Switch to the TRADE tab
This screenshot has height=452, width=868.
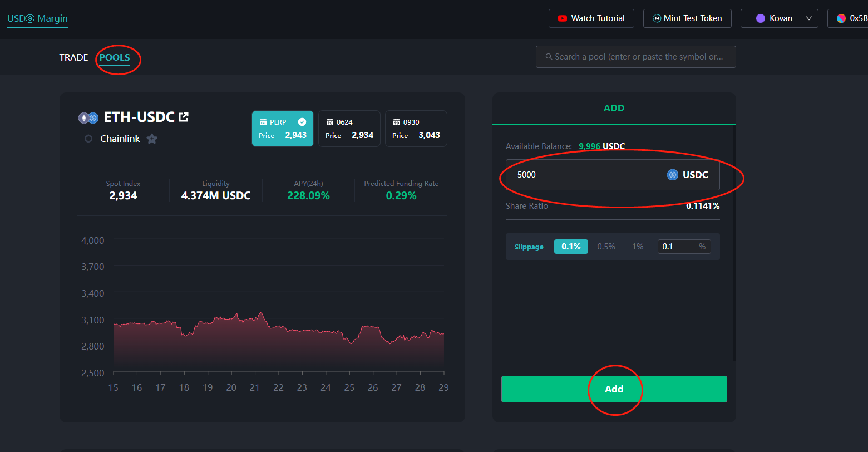coord(73,57)
